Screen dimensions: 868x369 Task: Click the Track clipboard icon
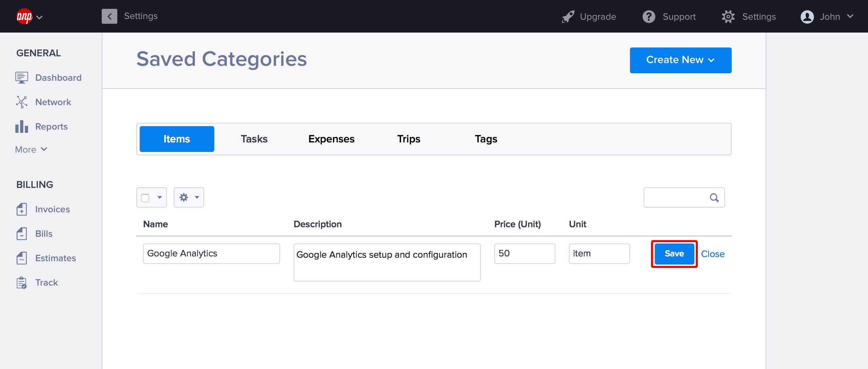[x=22, y=283]
